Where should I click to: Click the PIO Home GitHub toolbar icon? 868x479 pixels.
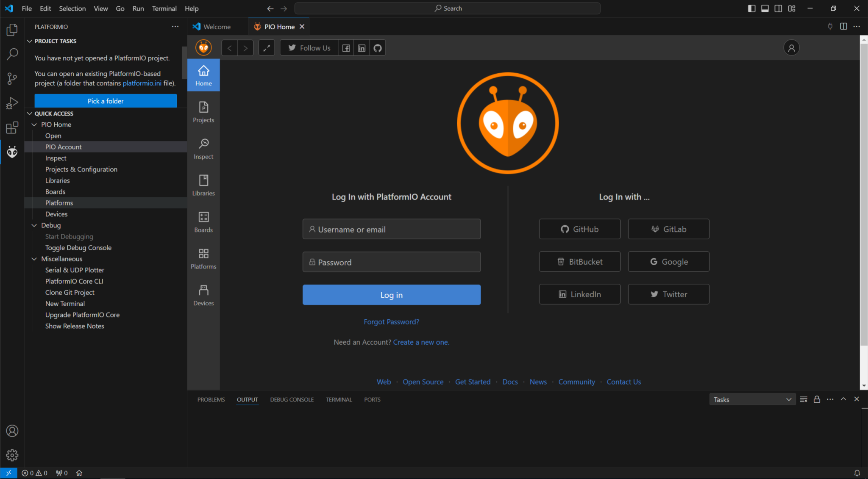[378, 48]
